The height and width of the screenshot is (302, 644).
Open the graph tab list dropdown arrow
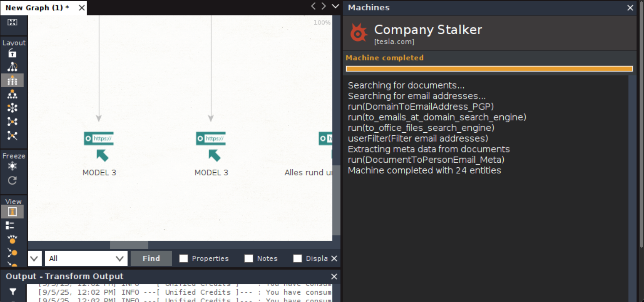[x=335, y=6]
